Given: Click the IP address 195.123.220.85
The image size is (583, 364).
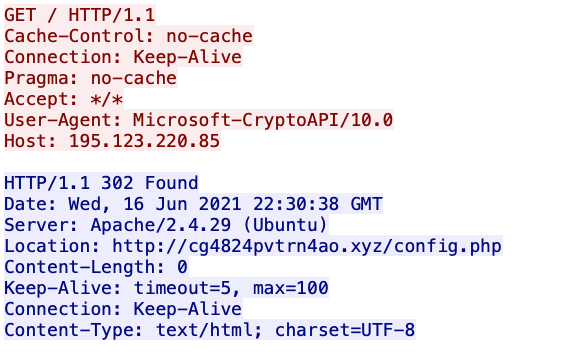Looking at the screenshot, I should (145, 141).
